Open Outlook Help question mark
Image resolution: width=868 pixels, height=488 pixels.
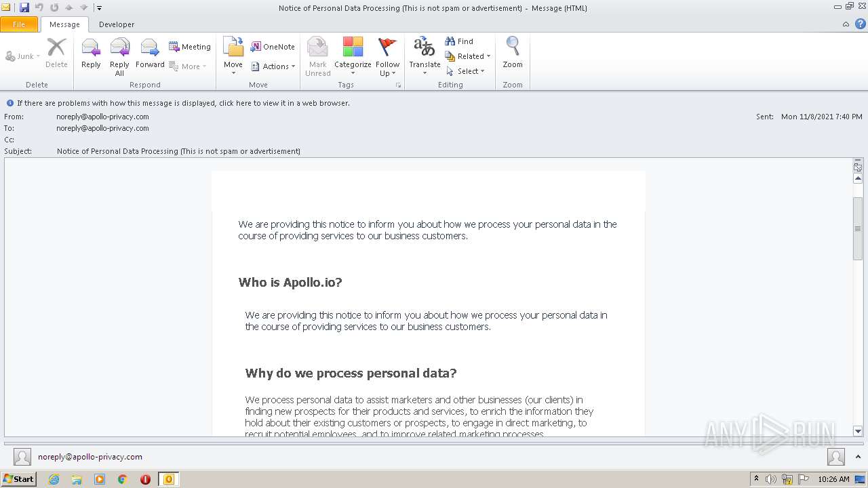tap(861, 24)
